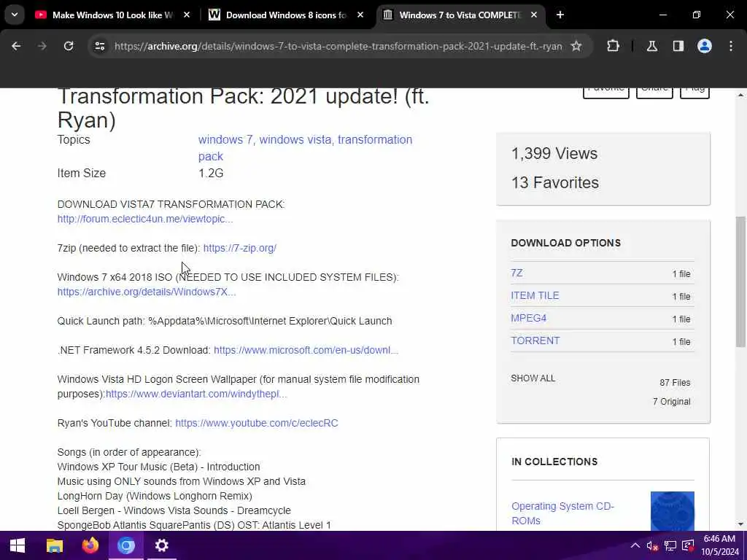The width and height of the screenshot is (747, 560).
Task: Switch to Download Windows 8 icons tab
Action: click(286, 15)
